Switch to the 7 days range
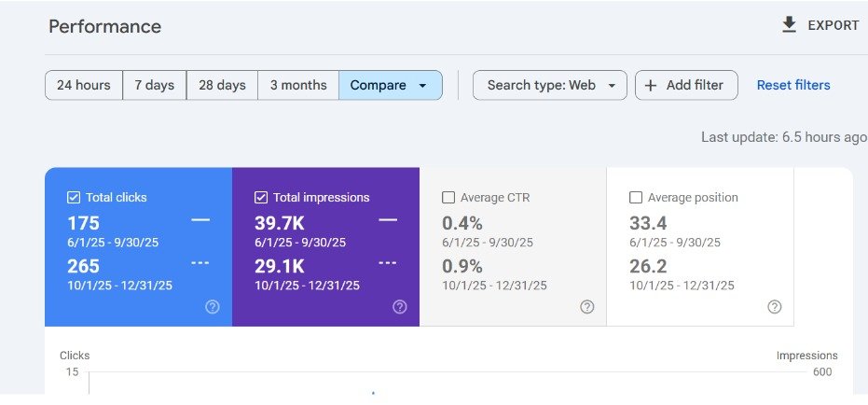This screenshot has height=405, width=868. [x=155, y=85]
